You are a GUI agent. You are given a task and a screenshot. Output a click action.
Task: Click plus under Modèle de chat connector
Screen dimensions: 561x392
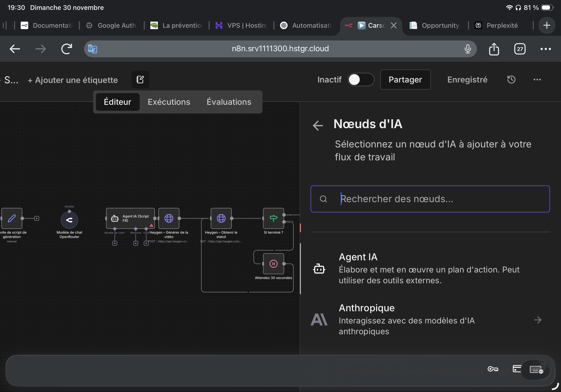[x=115, y=243]
